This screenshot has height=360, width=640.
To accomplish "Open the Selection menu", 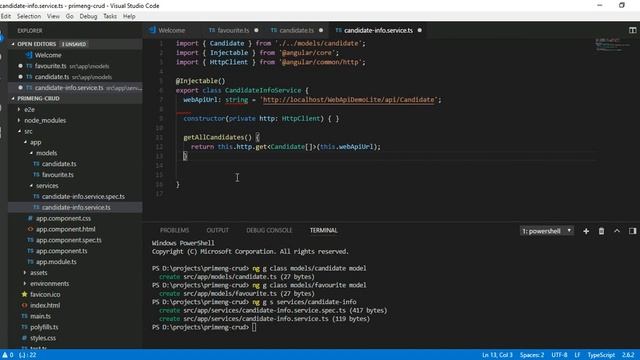I will (29, 16).
